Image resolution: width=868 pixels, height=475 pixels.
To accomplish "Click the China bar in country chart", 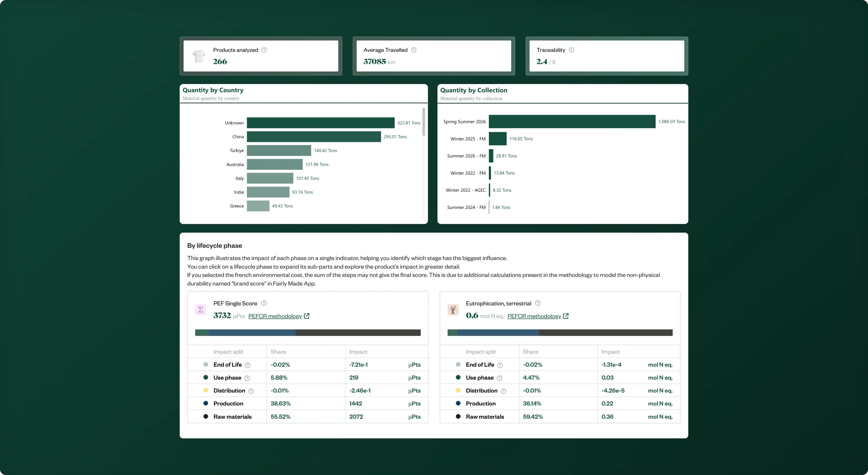I will [314, 137].
